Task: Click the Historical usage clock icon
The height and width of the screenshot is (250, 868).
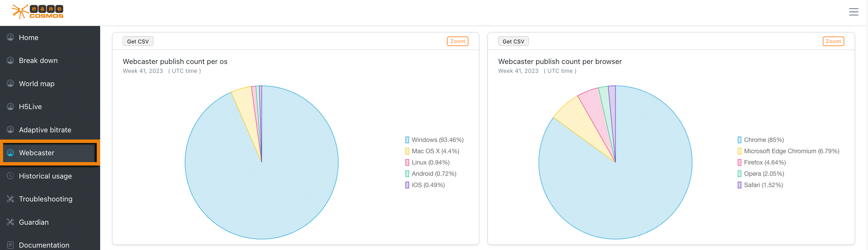Action: click(x=10, y=176)
